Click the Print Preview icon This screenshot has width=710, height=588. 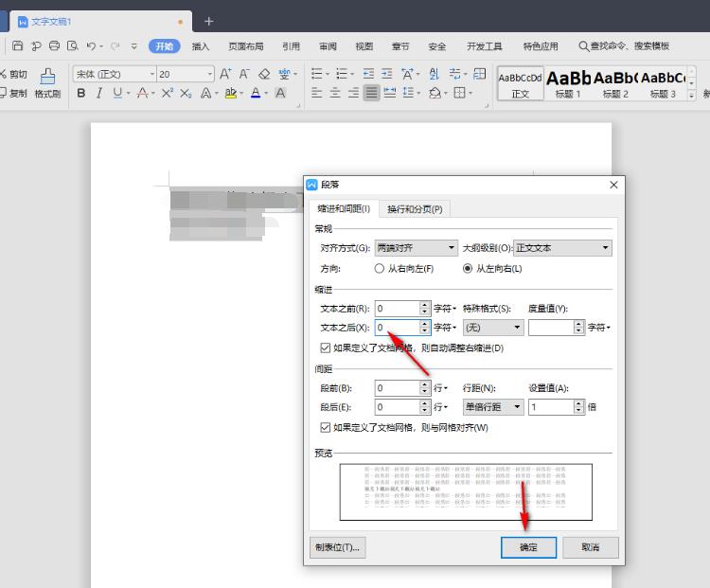point(73,45)
